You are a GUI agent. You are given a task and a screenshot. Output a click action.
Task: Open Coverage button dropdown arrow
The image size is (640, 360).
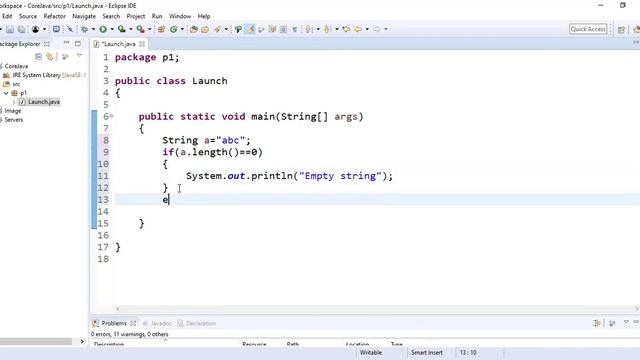pos(131,29)
